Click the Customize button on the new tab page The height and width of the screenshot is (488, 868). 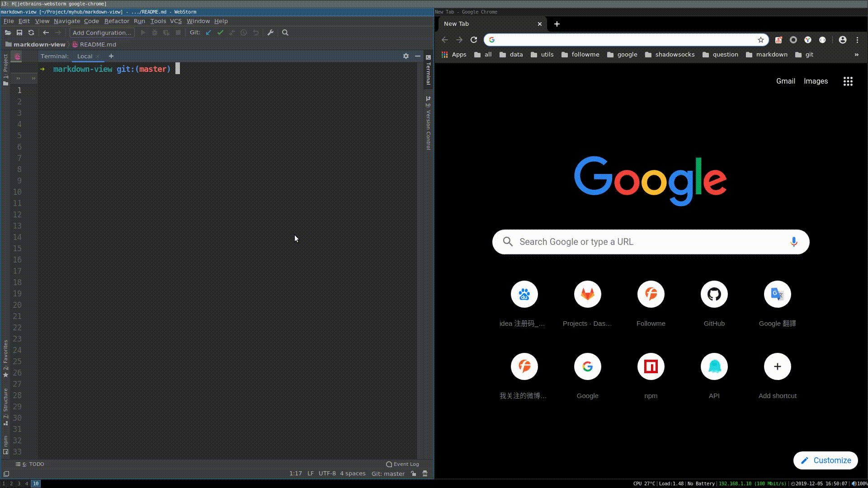[x=826, y=460]
